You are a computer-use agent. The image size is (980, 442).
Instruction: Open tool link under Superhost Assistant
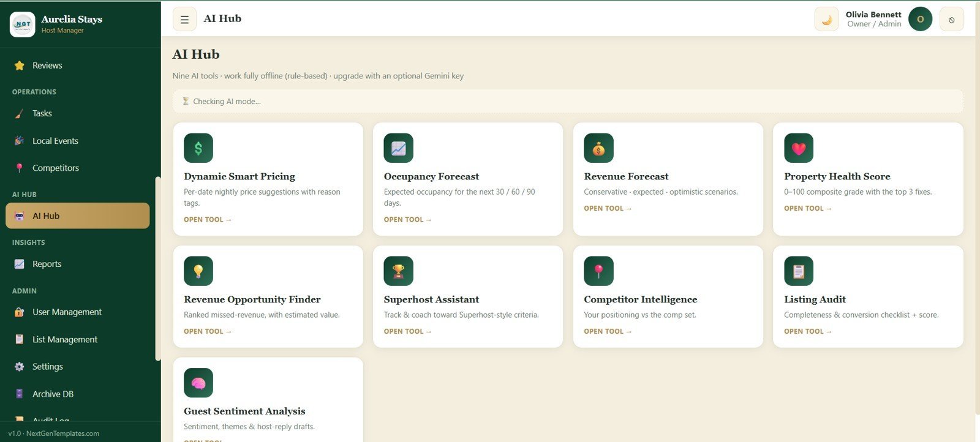408,332
